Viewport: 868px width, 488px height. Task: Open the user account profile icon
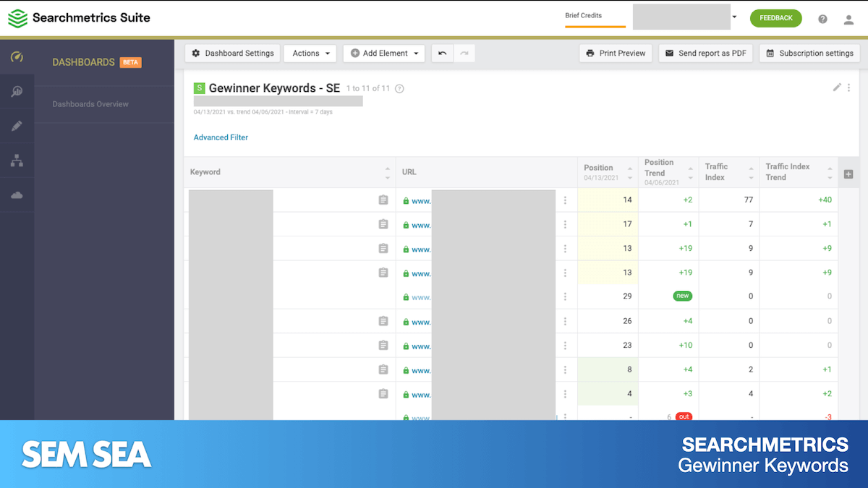[x=848, y=19]
